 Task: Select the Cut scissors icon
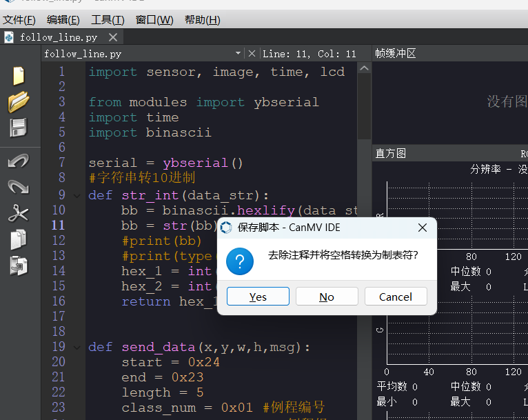[18, 213]
